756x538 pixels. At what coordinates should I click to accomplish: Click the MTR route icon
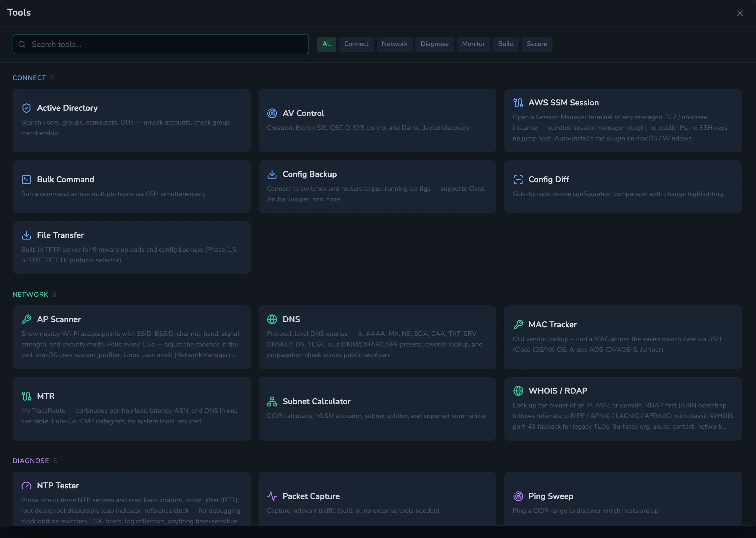26,396
